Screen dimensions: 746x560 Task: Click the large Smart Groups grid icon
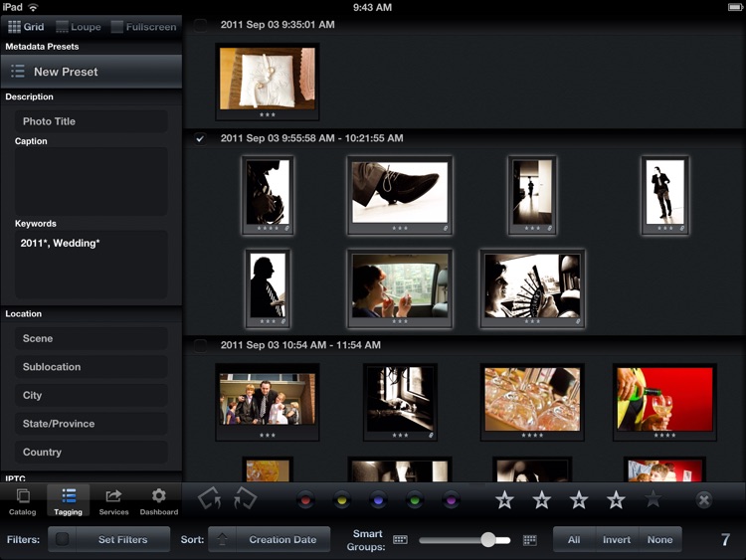[x=529, y=539]
